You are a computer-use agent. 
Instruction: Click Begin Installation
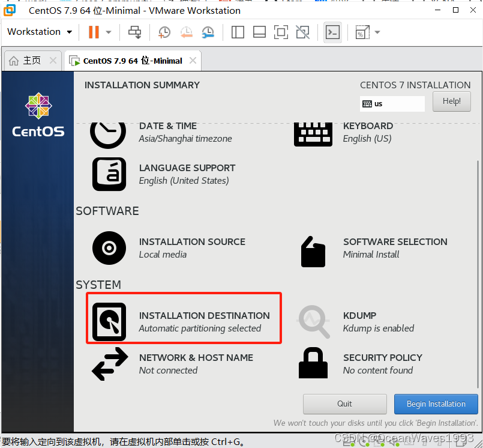tap(436, 404)
